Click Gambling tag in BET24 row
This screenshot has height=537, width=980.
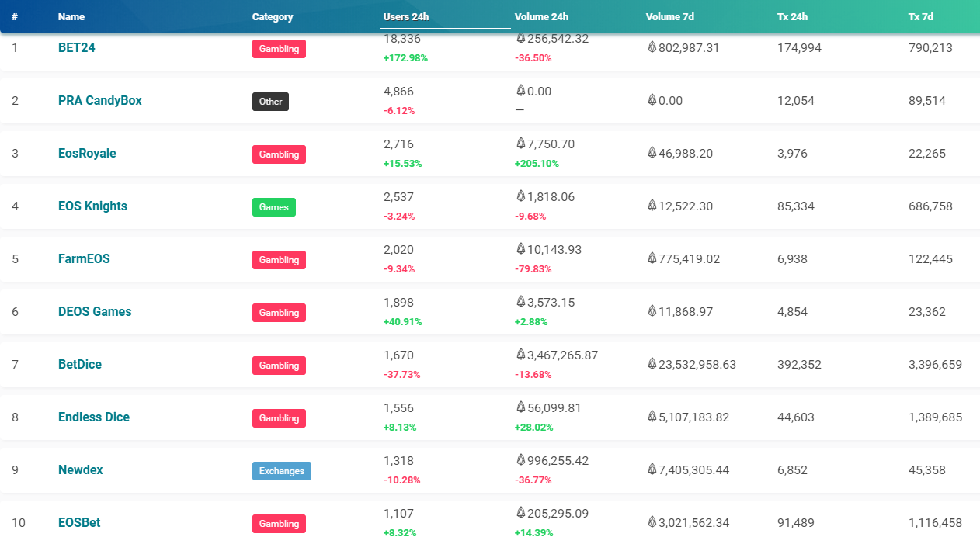click(x=279, y=49)
